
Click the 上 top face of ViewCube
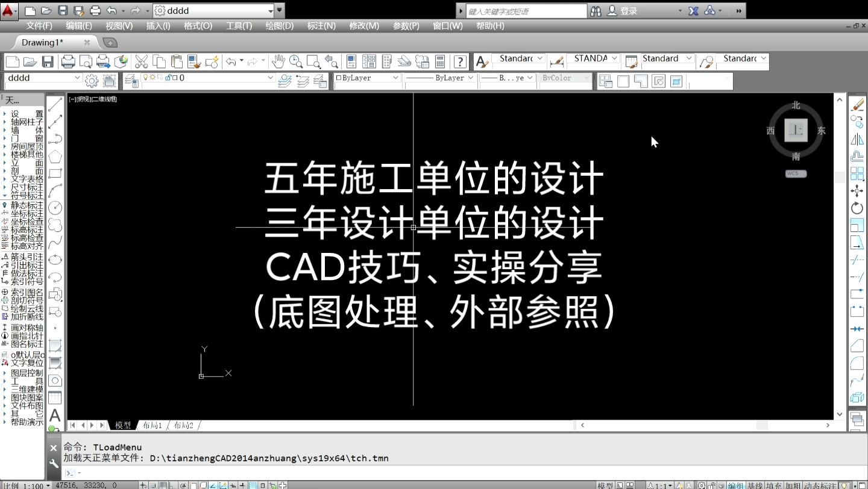796,130
